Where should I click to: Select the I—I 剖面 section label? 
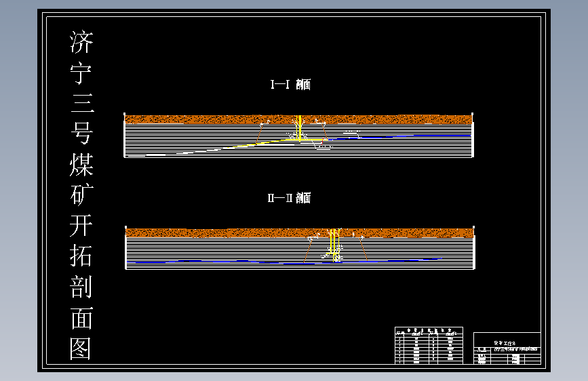(291, 84)
